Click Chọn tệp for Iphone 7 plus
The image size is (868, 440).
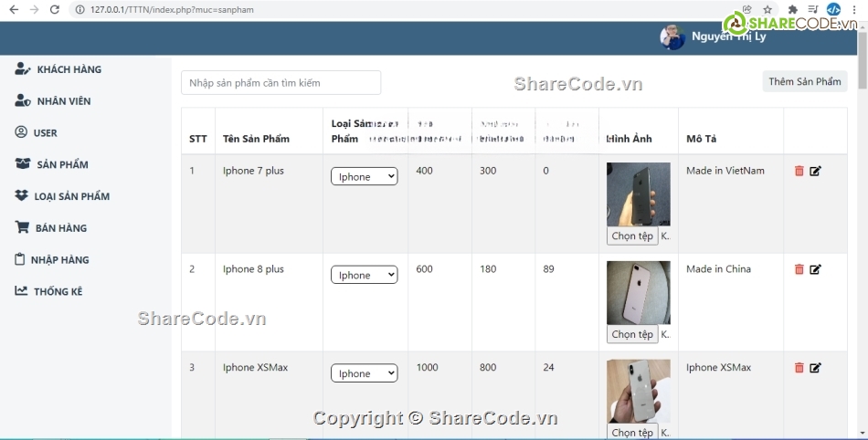[632, 236]
